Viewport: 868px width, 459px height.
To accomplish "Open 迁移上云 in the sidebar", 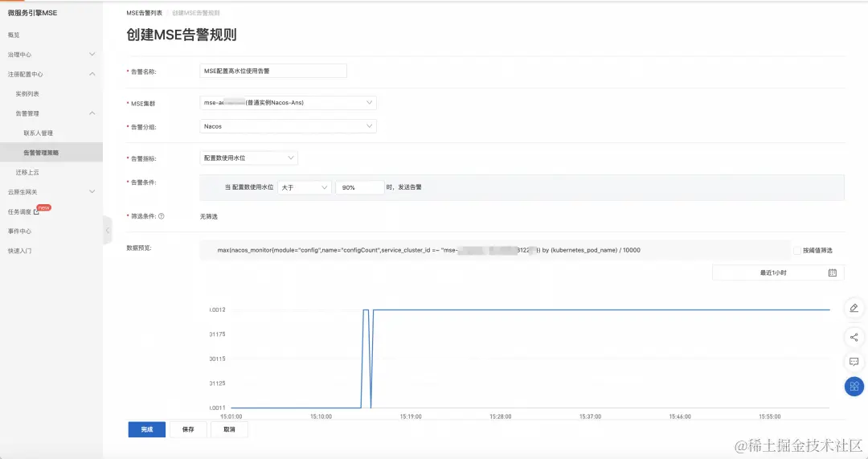I will click(x=27, y=173).
